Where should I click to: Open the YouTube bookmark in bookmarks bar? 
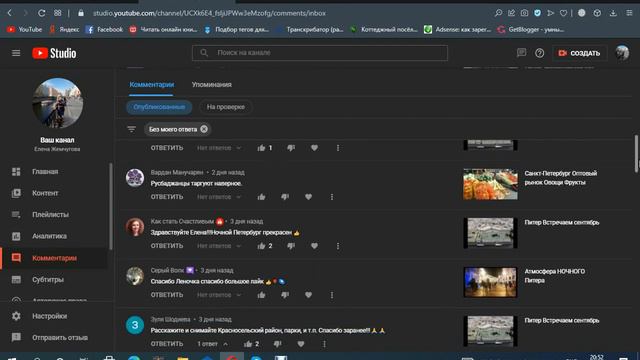(25, 29)
